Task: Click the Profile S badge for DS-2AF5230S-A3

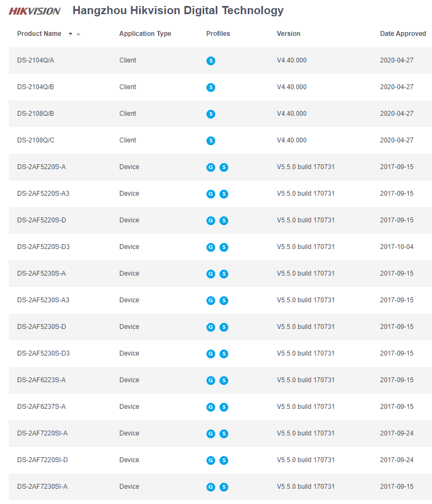Action: pyautogui.click(x=224, y=301)
